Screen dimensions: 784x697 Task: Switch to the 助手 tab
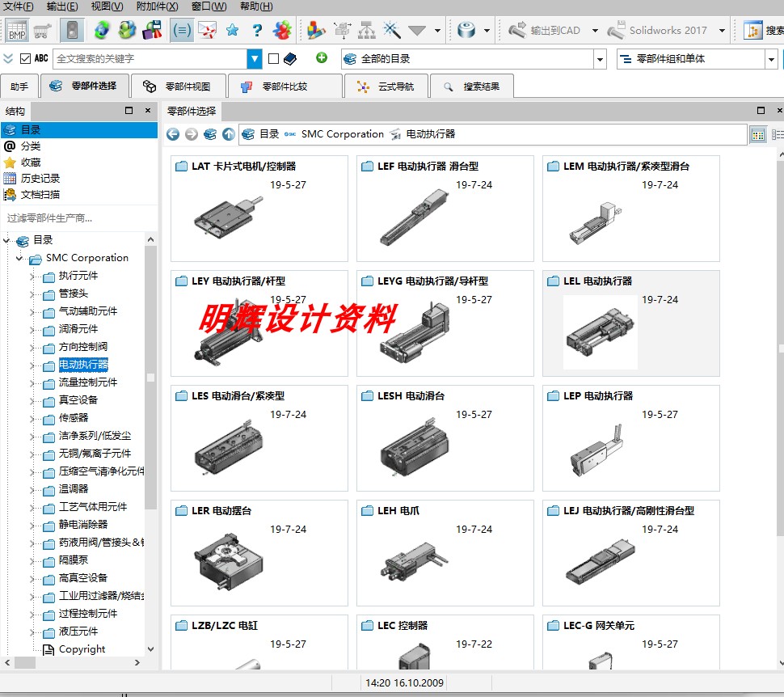coord(19,86)
